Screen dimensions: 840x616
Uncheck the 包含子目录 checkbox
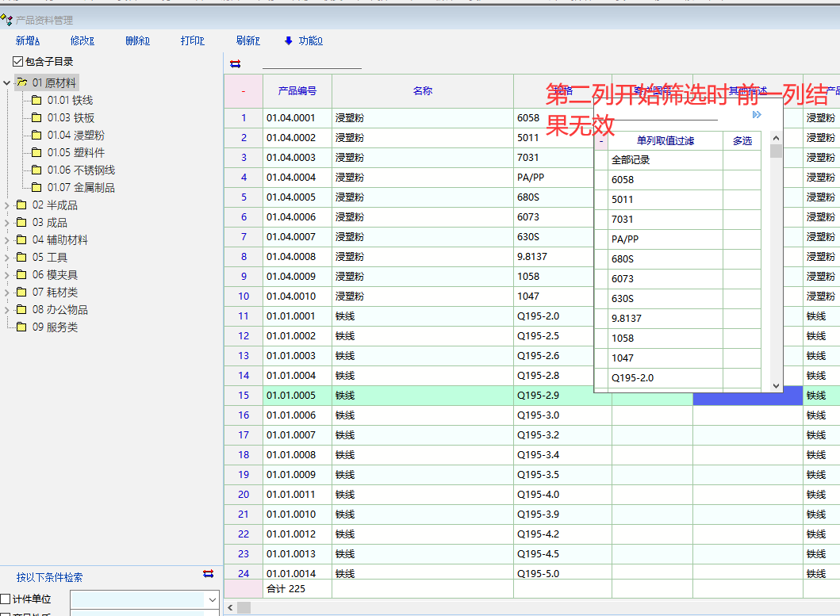(x=18, y=61)
